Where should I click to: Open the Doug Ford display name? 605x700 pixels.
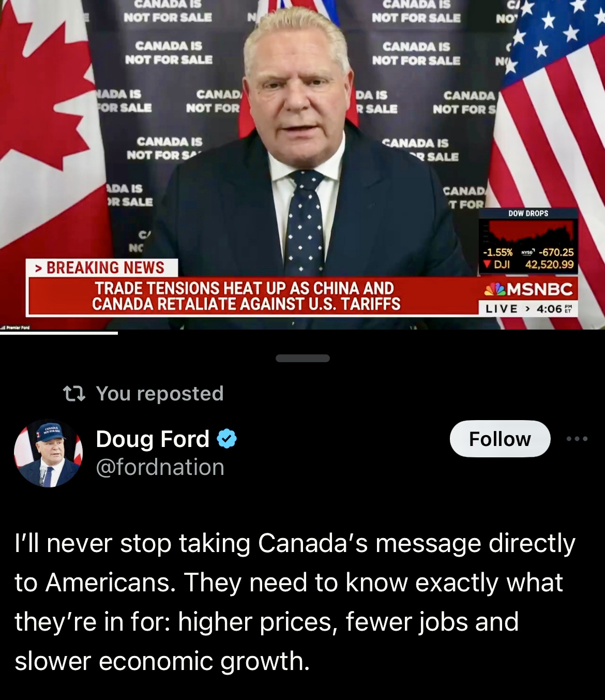point(153,439)
